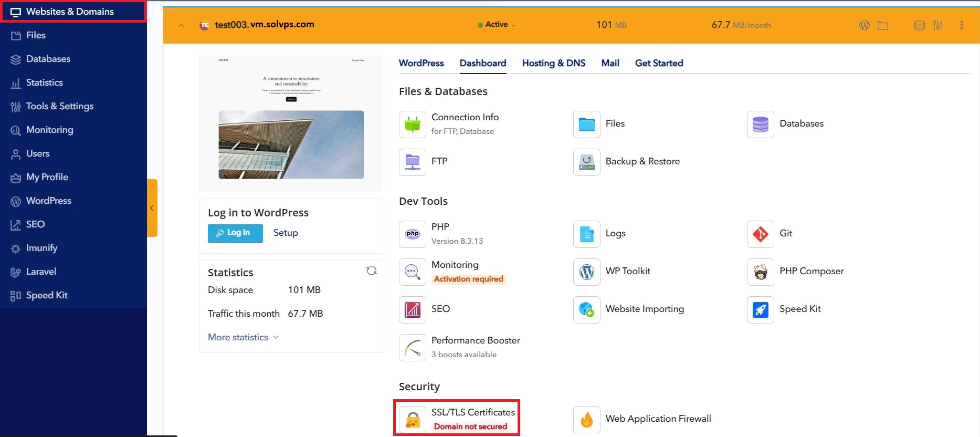Open the Logs icon
The height and width of the screenshot is (437, 980).
(x=587, y=234)
